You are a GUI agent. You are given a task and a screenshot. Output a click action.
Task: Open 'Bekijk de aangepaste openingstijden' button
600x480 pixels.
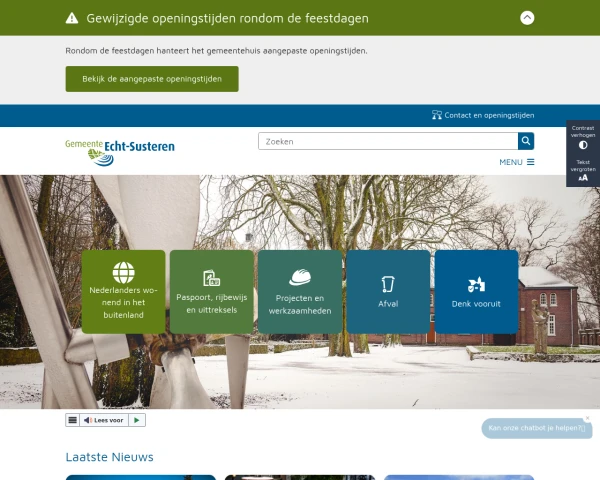[152, 79]
